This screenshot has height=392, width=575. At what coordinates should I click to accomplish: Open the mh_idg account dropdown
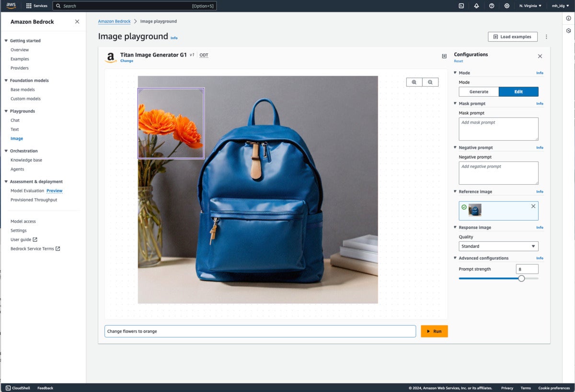560,6
